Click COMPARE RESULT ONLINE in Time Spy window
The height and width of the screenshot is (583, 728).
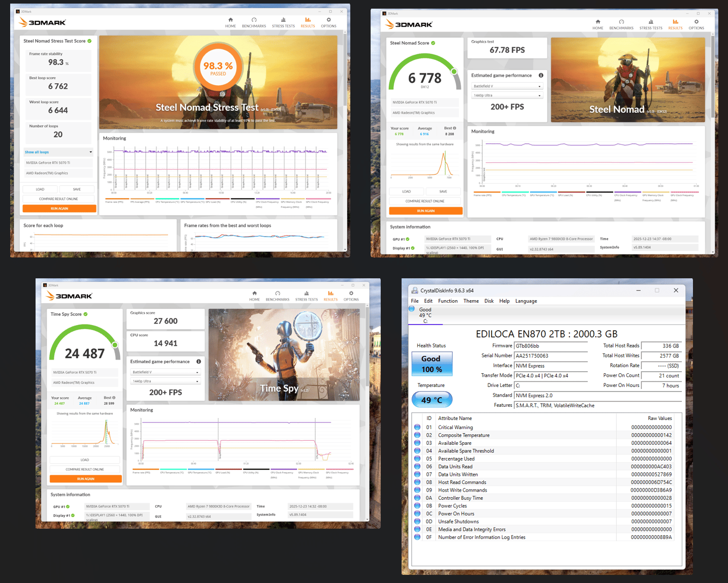pyautogui.click(x=85, y=469)
